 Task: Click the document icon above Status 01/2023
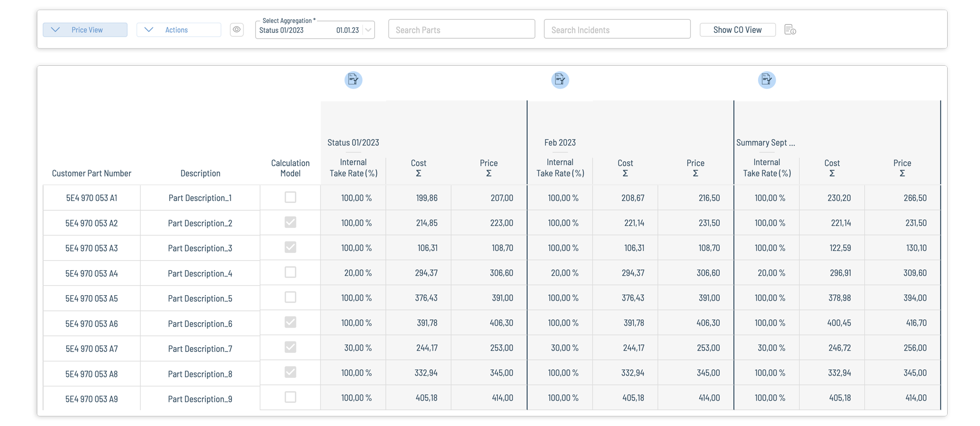pos(353,79)
